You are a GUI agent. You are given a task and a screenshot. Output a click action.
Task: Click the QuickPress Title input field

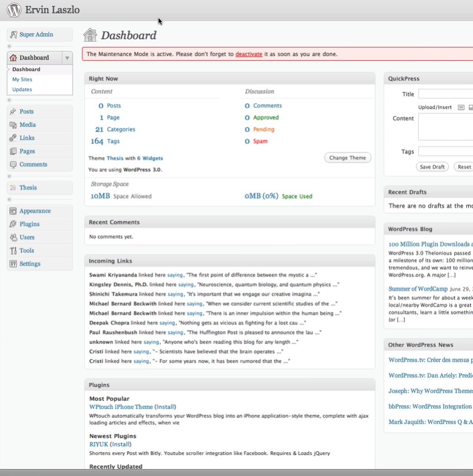445,94
